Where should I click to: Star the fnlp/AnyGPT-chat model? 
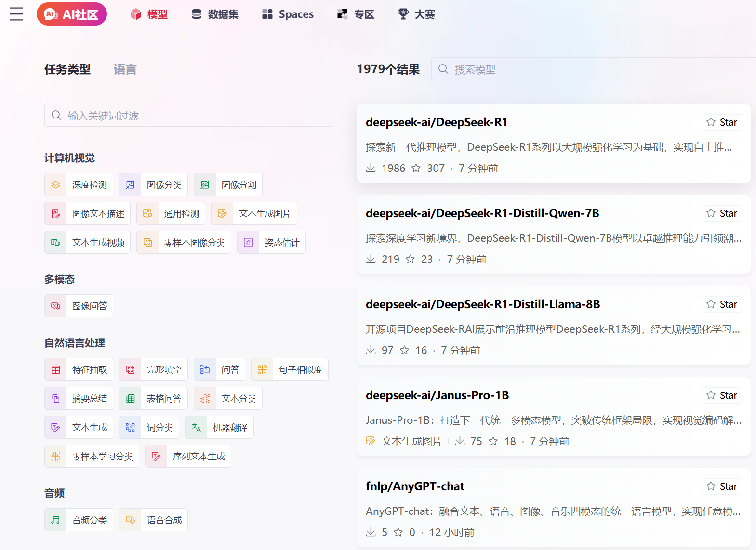pos(721,486)
